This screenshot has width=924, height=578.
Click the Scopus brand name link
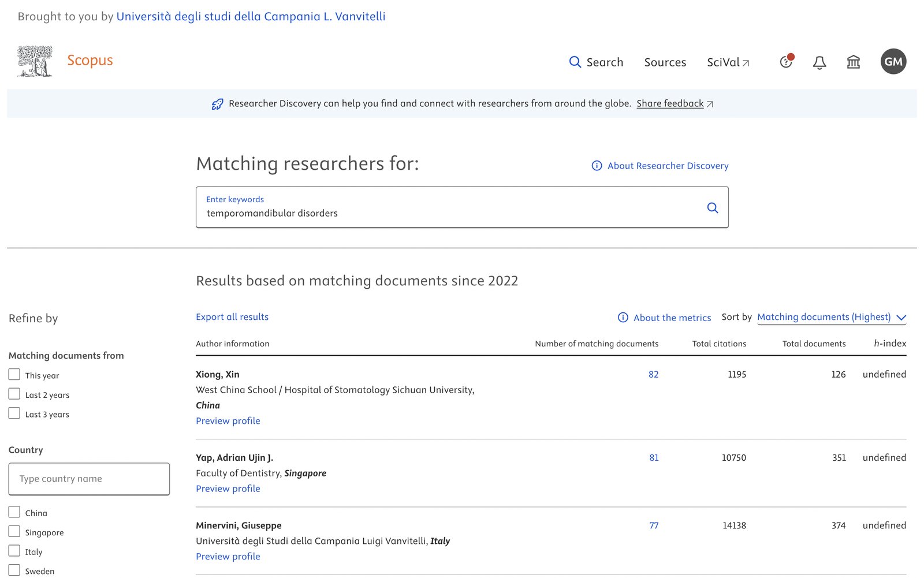(90, 60)
